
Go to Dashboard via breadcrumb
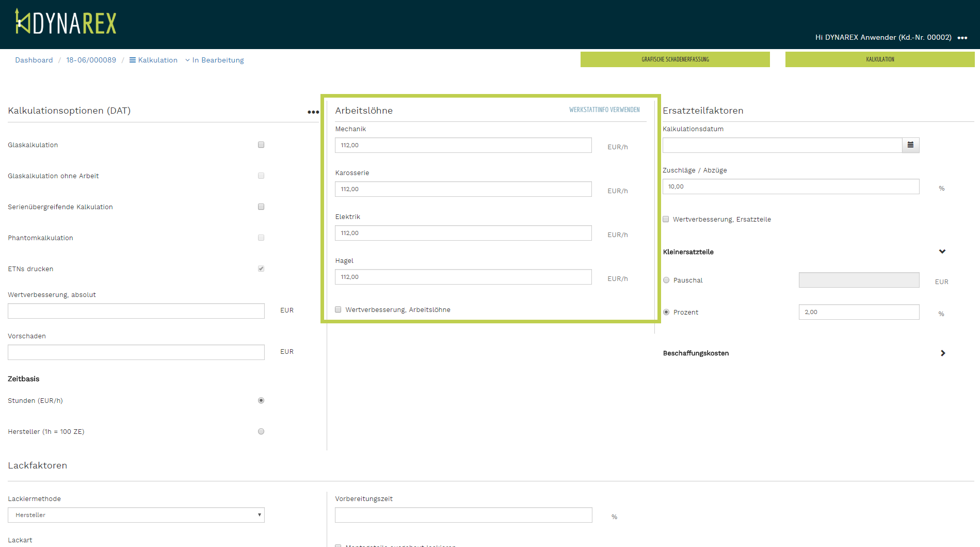[x=34, y=60]
